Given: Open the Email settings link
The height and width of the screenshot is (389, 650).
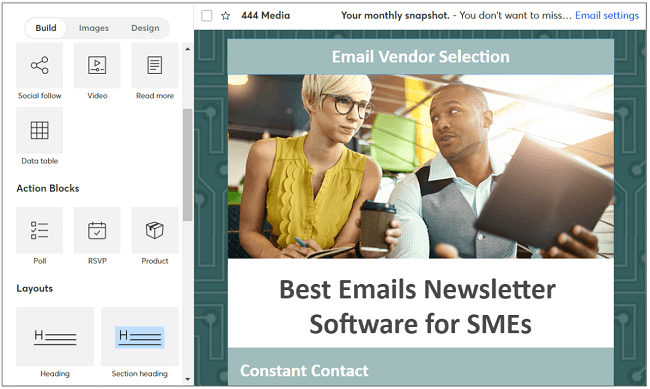Looking at the screenshot, I should pos(607,15).
